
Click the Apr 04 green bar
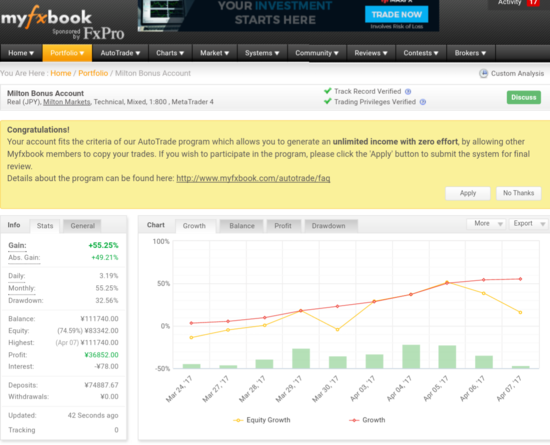tap(411, 357)
